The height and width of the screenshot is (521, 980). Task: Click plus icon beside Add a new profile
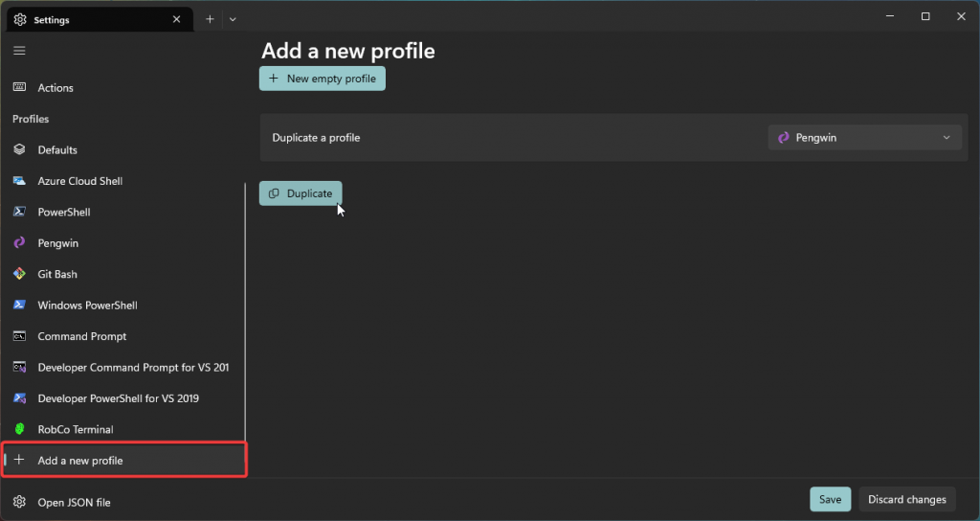tap(19, 460)
